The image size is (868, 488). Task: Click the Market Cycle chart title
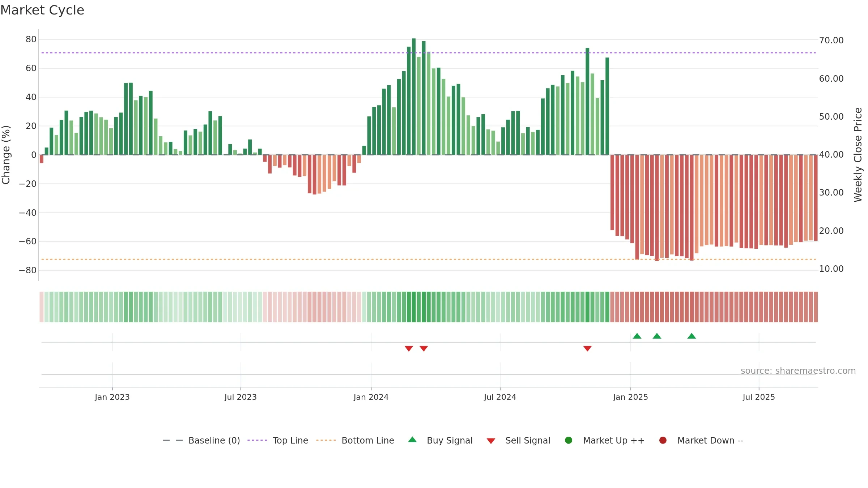tap(42, 10)
